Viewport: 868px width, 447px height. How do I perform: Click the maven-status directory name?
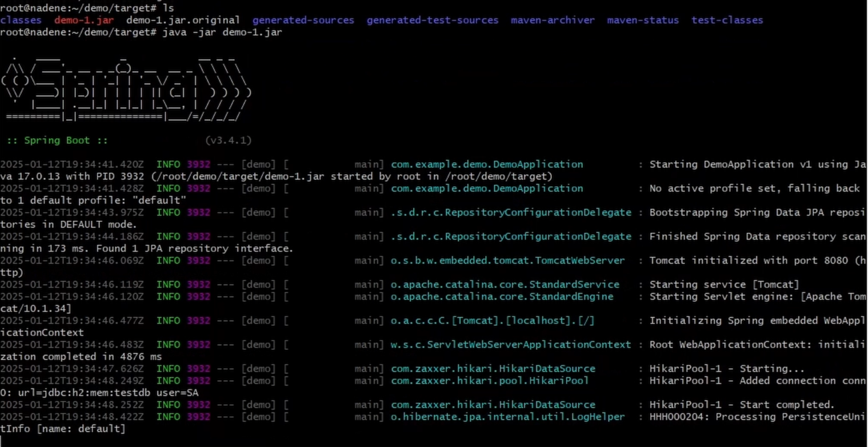[643, 20]
